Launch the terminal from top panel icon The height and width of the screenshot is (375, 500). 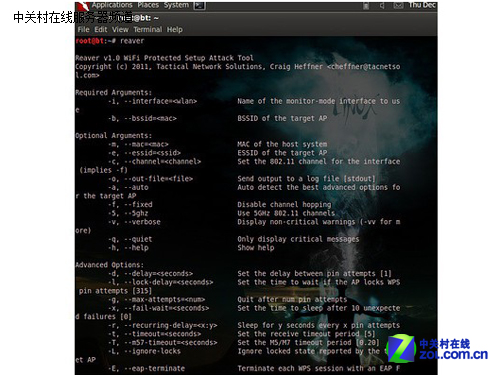[x=199, y=5]
